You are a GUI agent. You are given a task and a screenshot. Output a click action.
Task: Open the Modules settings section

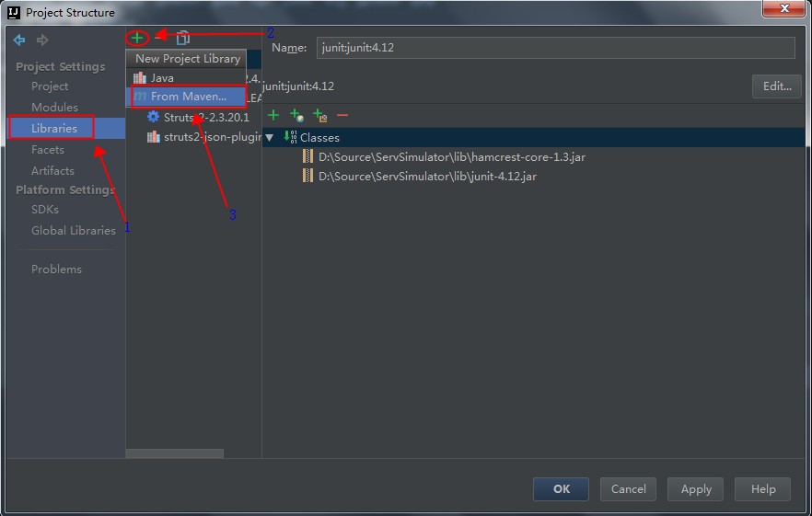pos(55,107)
